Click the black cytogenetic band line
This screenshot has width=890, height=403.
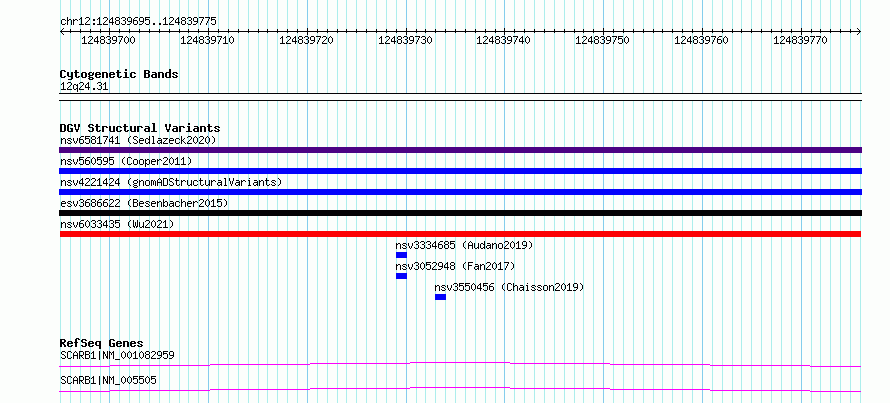pyautogui.click(x=460, y=97)
